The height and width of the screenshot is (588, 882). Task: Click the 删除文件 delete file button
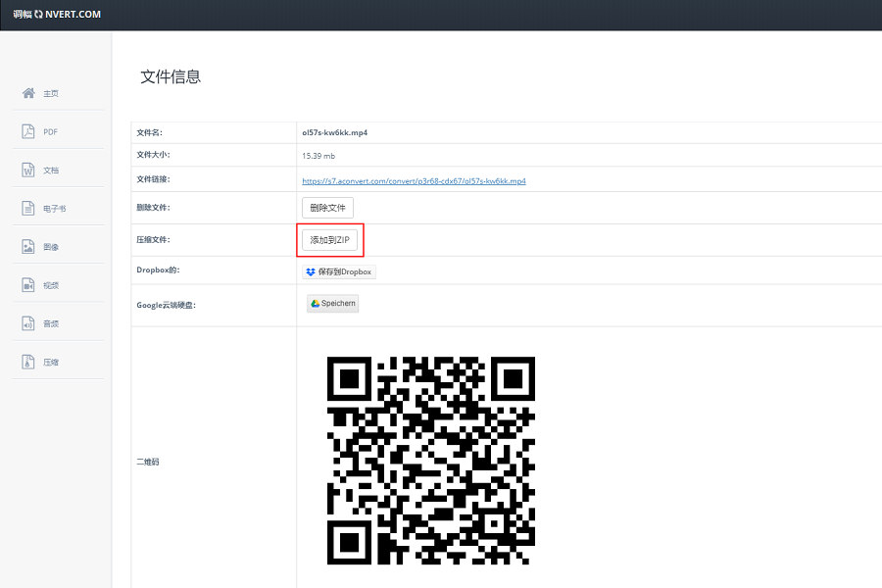[328, 208]
